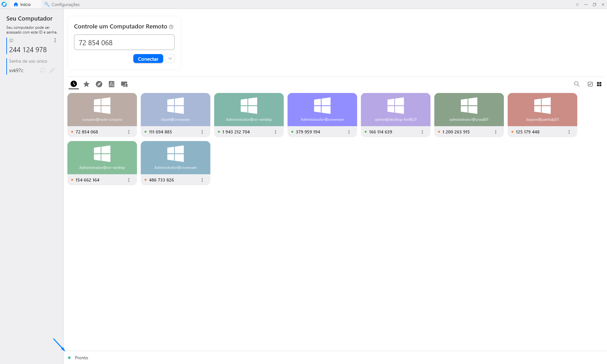Show favorites with the star icon
Screen dimensions: 607x364
click(86, 84)
